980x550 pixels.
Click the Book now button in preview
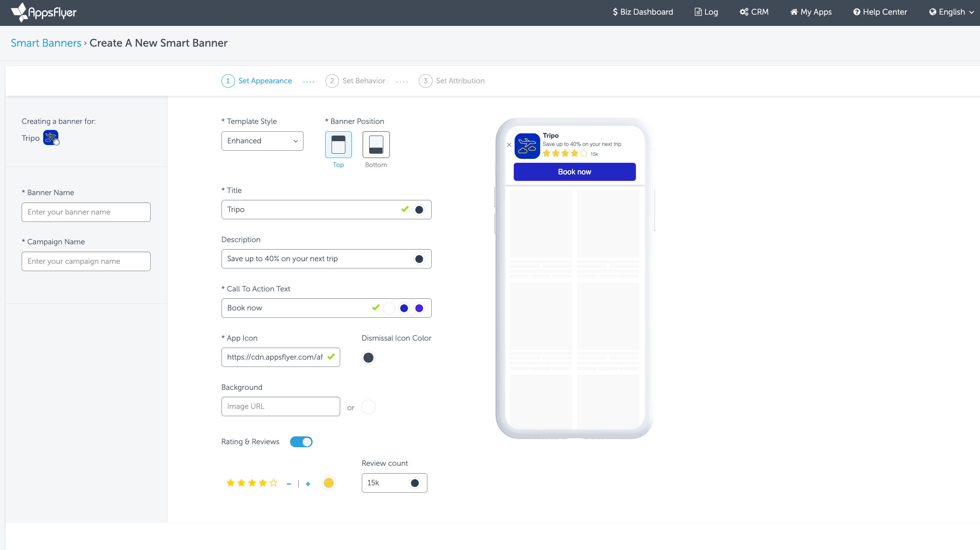click(x=575, y=172)
